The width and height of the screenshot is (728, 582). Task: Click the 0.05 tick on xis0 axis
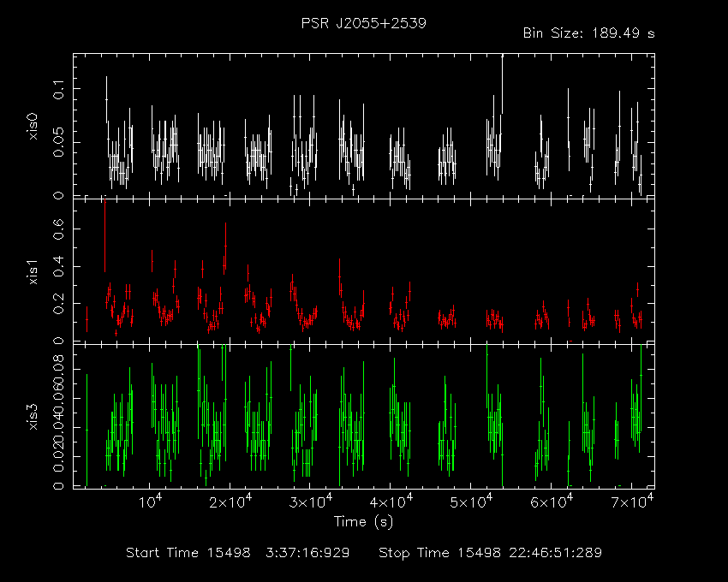tap(60, 142)
